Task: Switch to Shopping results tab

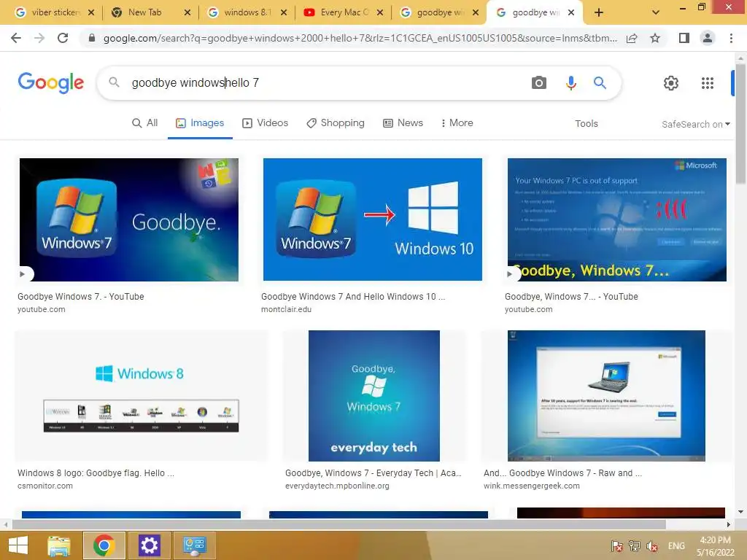Action: point(336,122)
